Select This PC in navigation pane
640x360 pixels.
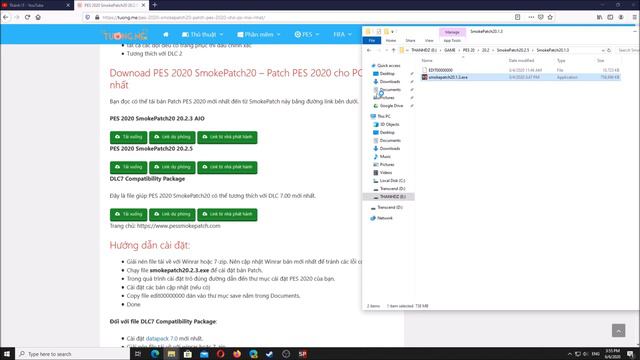tap(383, 116)
